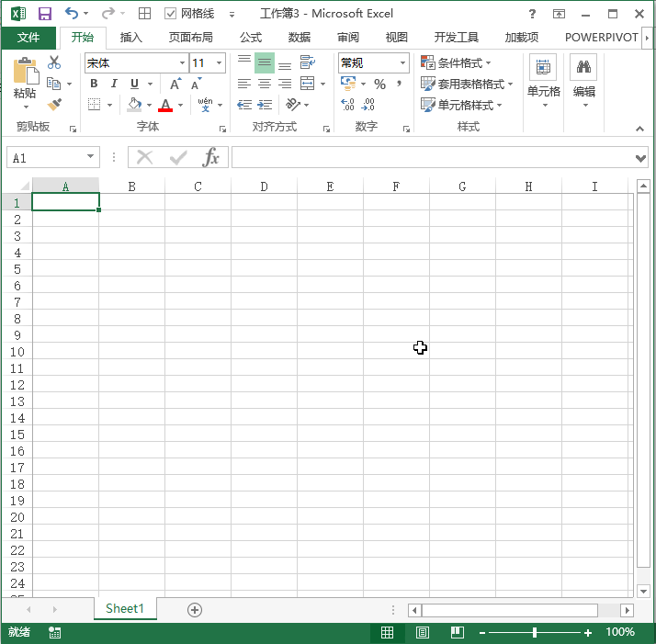Screen dimensions: 656x644
Task: Select the Sheet1 tab
Action: tap(125, 608)
